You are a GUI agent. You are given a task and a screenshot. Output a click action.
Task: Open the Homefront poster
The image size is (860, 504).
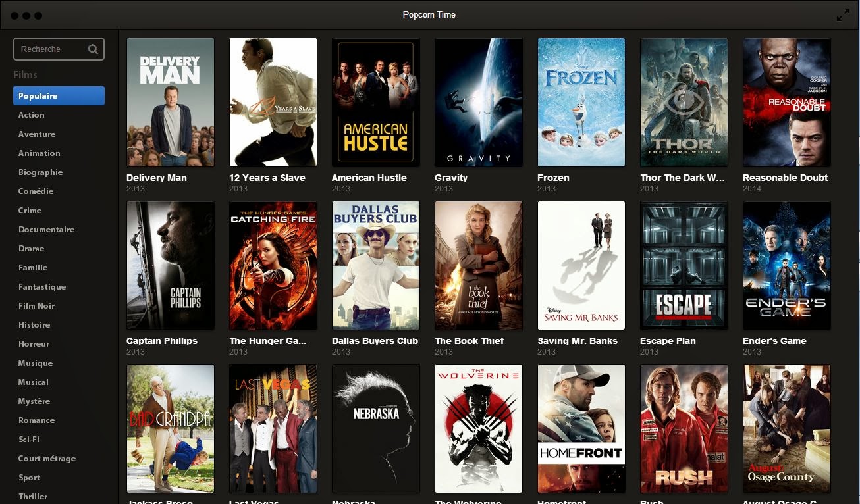581,428
